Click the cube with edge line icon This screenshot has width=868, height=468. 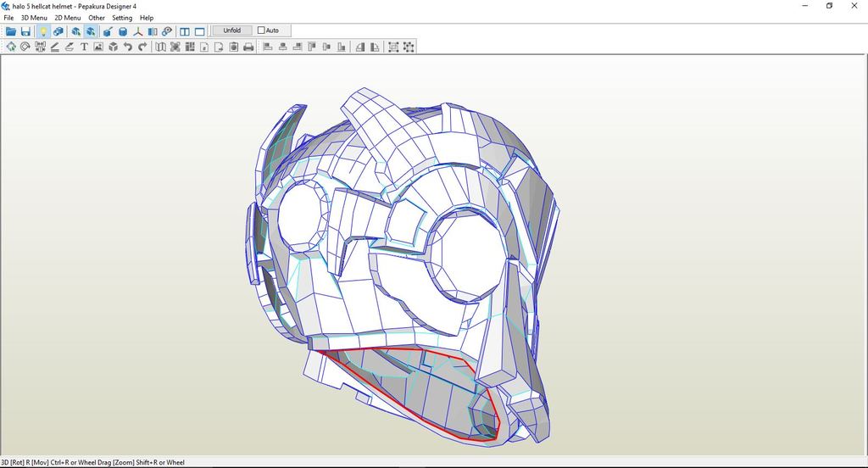[x=108, y=31]
